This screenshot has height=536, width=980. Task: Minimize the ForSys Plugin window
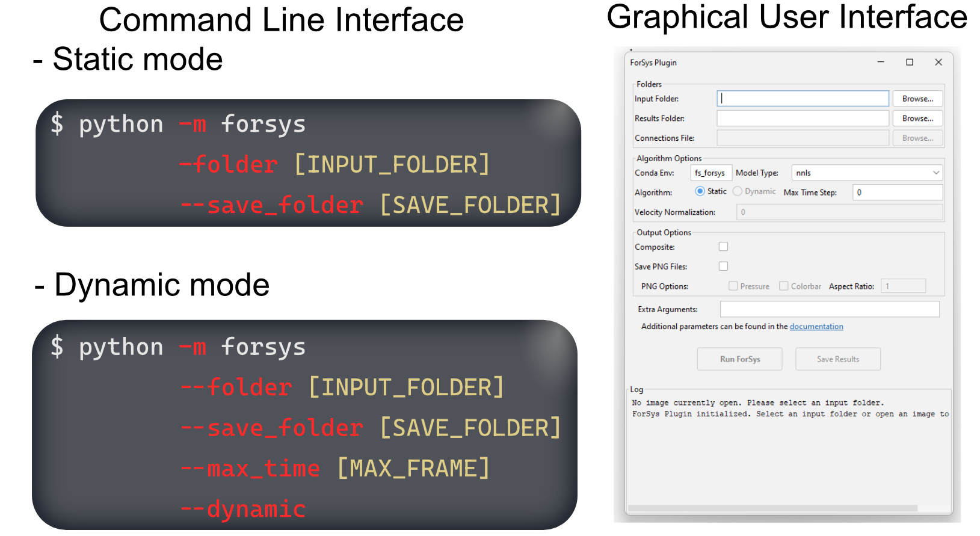(x=881, y=62)
